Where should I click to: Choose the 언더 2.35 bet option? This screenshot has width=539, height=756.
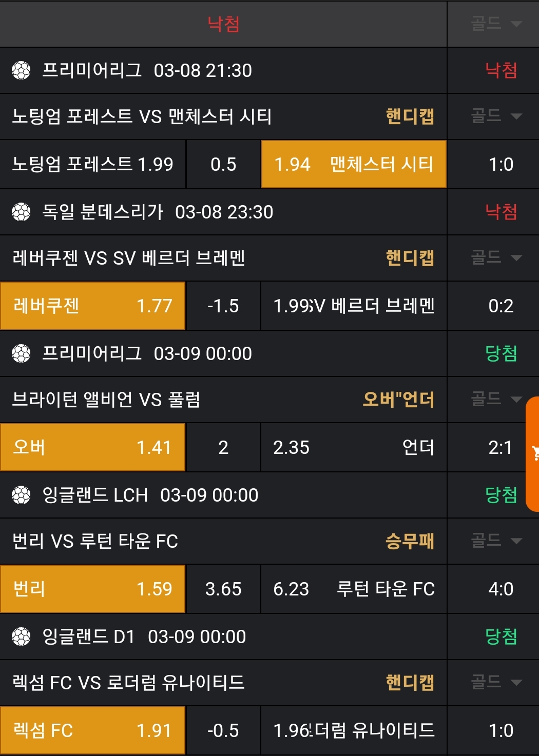[x=354, y=447]
